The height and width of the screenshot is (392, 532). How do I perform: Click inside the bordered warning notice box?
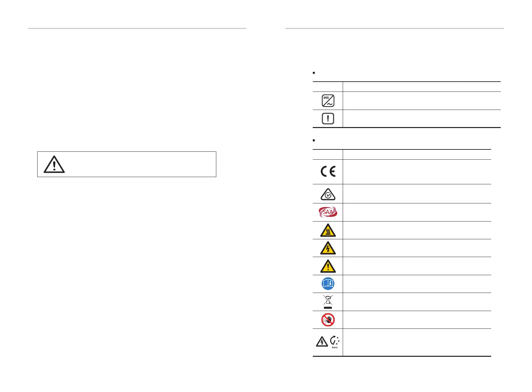click(127, 164)
